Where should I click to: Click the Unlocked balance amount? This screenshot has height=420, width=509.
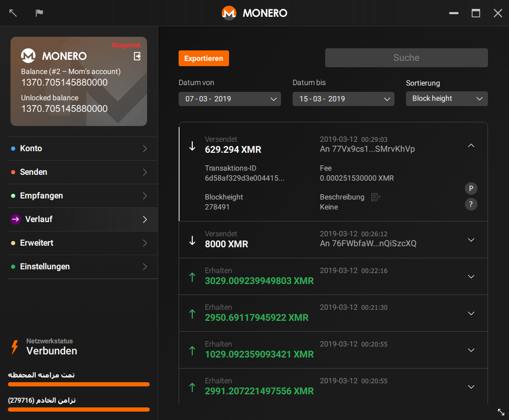pos(64,109)
